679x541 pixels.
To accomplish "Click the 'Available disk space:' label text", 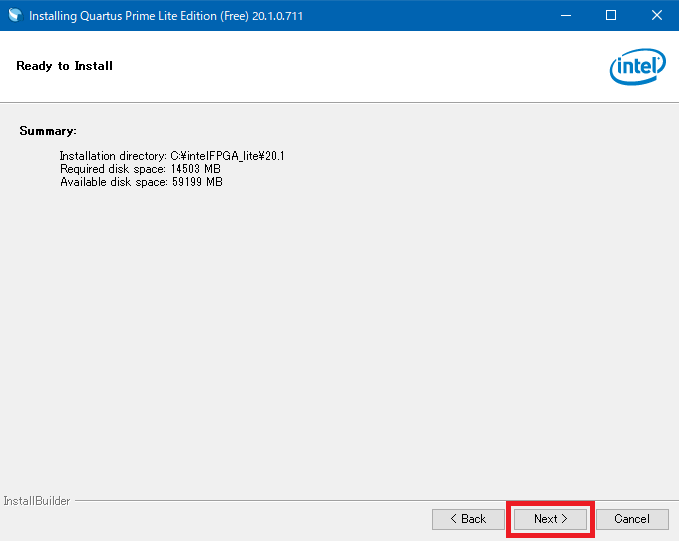I will pyautogui.click(x=113, y=182).
